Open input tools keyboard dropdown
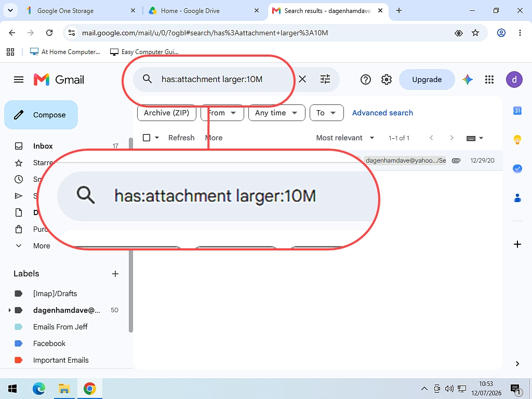The width and height of the screenshot is (532, 399). point(475,138)
